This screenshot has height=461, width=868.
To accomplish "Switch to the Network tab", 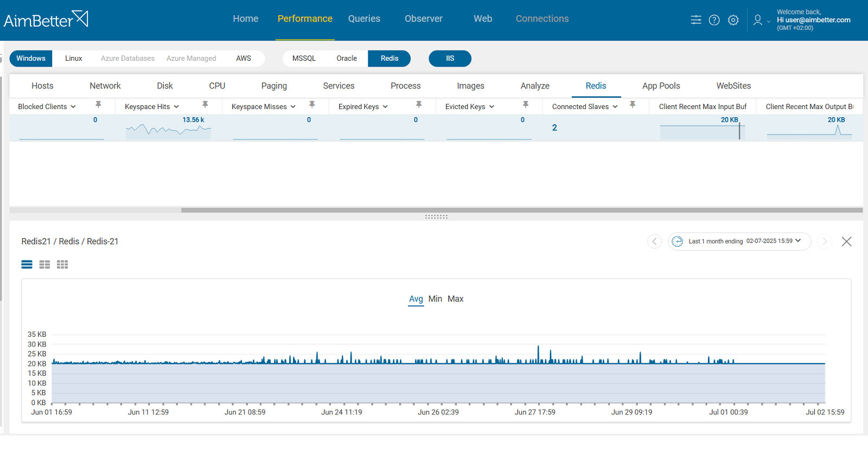I will pyautogui.click(x=105, y=86).
